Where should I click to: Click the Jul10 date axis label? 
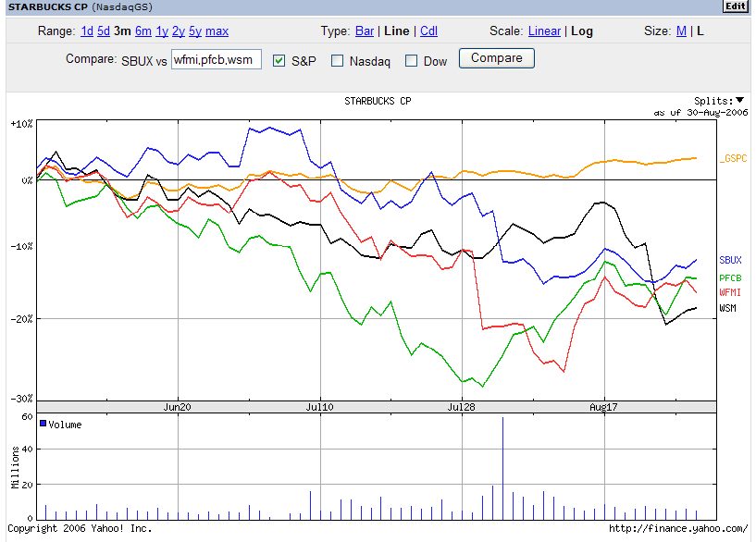click(x=319, y=407)
